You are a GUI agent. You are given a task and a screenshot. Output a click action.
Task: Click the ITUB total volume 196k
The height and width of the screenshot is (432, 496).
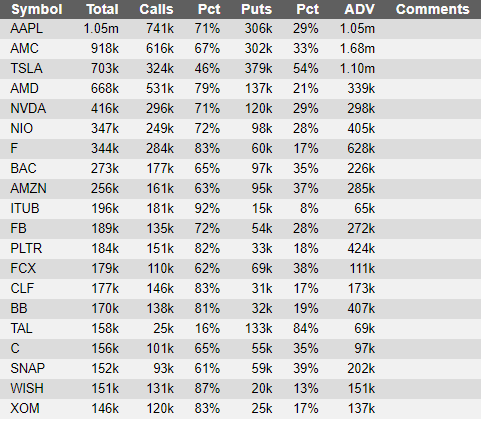105,209
